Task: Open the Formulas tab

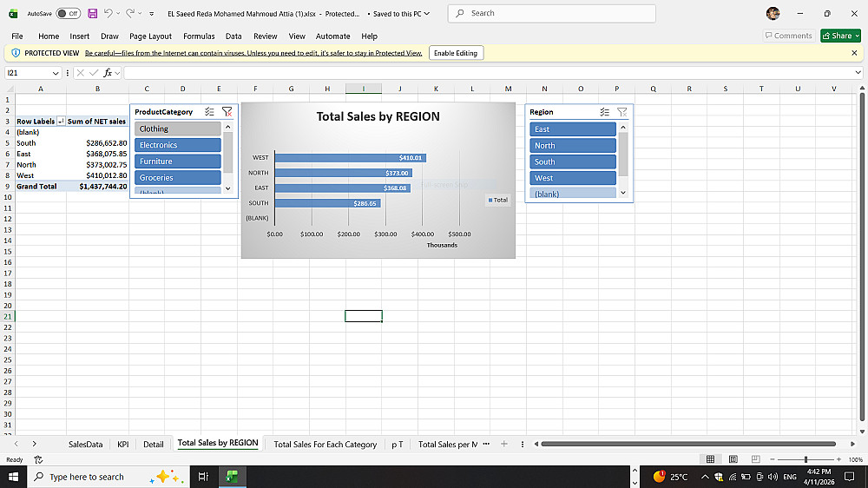Action: click(x=199, y=36)
